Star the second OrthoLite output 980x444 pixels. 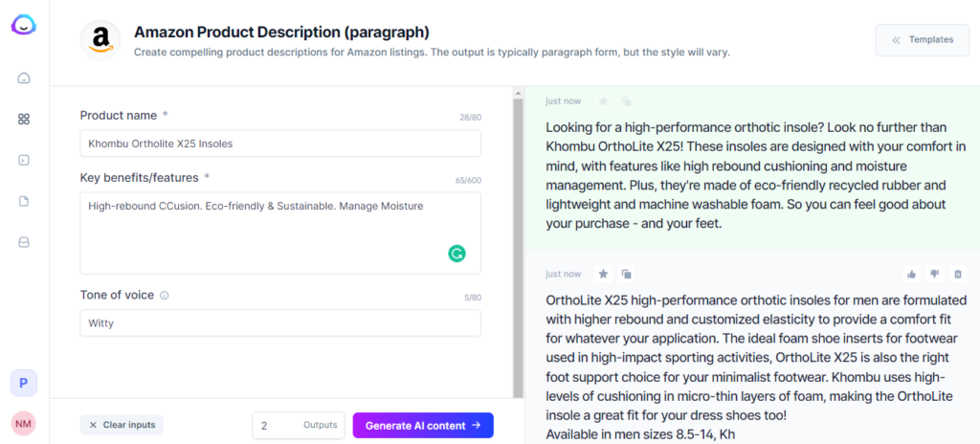click(603, 274)
